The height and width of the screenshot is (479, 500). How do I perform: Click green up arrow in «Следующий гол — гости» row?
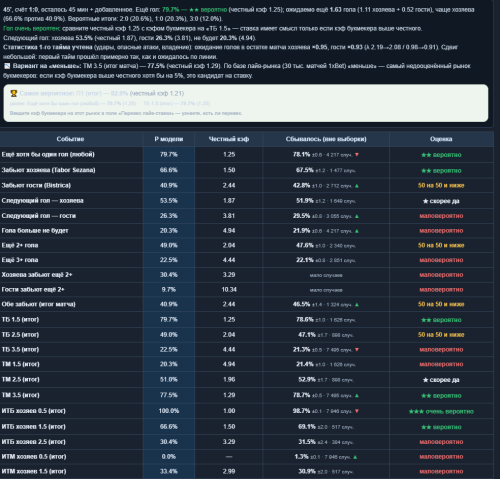click(357, 216)
